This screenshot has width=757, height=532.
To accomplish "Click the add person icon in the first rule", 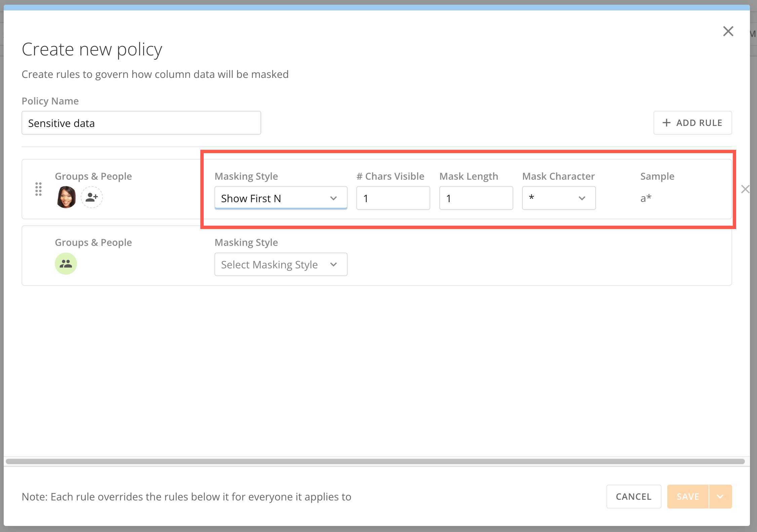I will 91,197.
